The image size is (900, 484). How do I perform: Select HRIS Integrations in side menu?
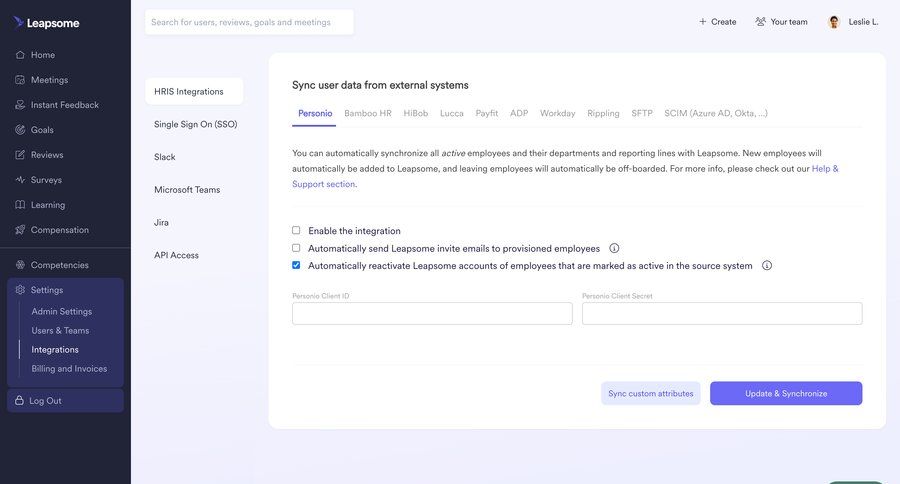tap(194, 91)
